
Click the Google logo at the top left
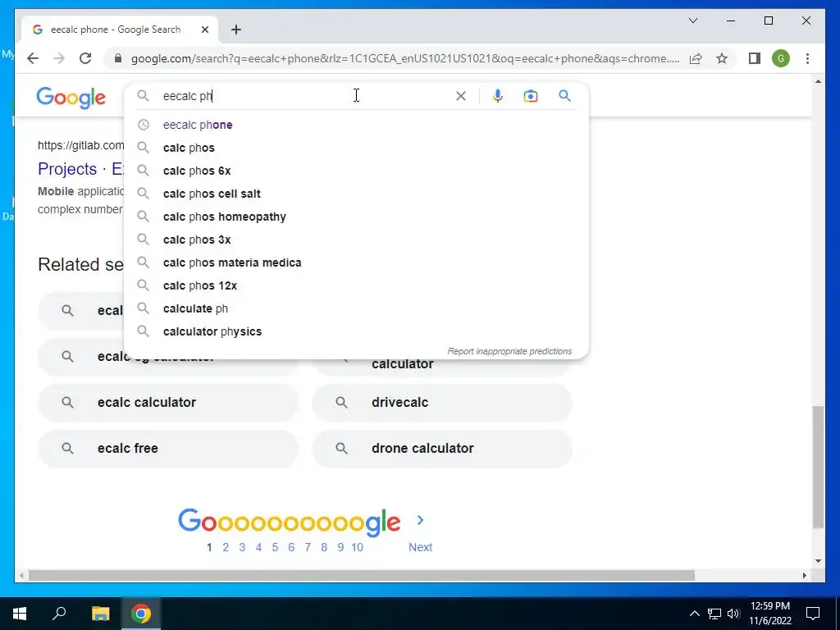click(71, 98)
